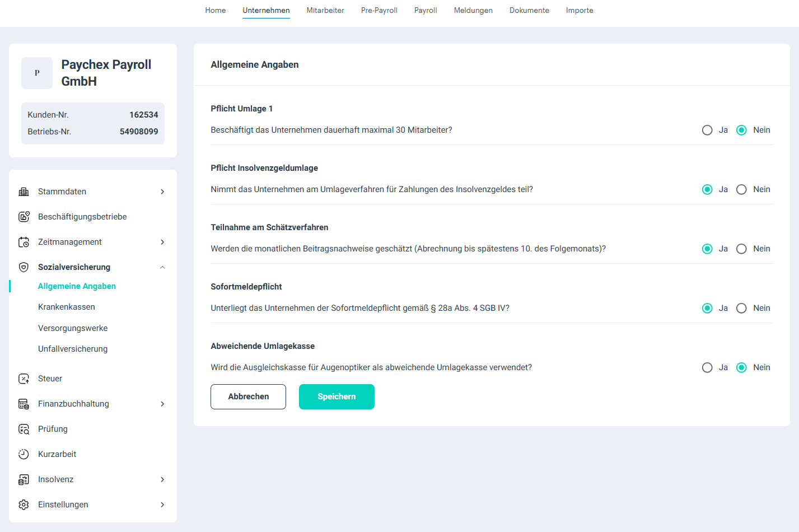The image size is (799, 532).
Task: Select Ja for Teilnahme am Schätzverfahren
Action: [x=707, y=249]
